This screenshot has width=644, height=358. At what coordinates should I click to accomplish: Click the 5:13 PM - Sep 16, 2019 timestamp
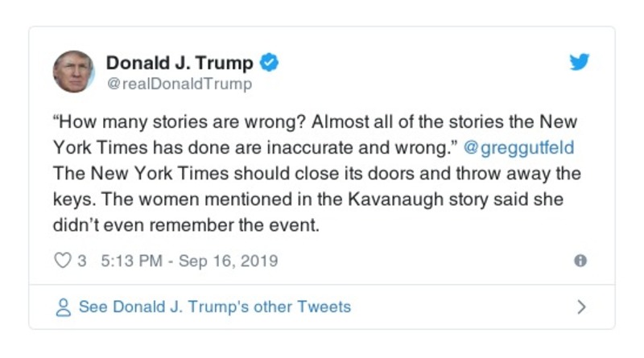[189, 261]
